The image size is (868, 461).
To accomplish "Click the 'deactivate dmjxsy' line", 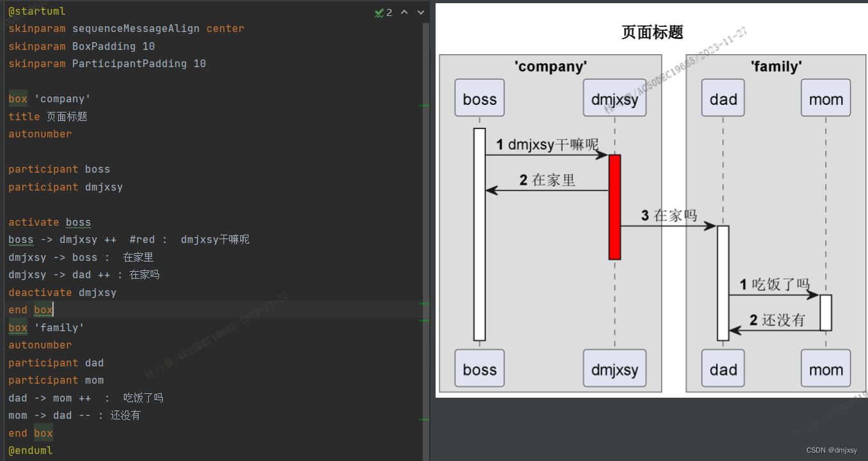I will [63, 293].
